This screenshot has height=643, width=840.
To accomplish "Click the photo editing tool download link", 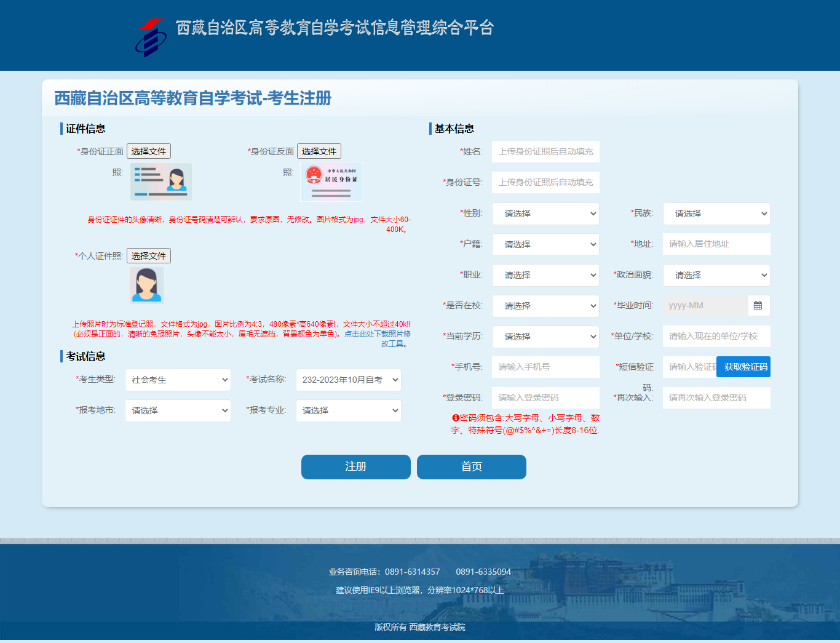I will (x=377, y=334).
